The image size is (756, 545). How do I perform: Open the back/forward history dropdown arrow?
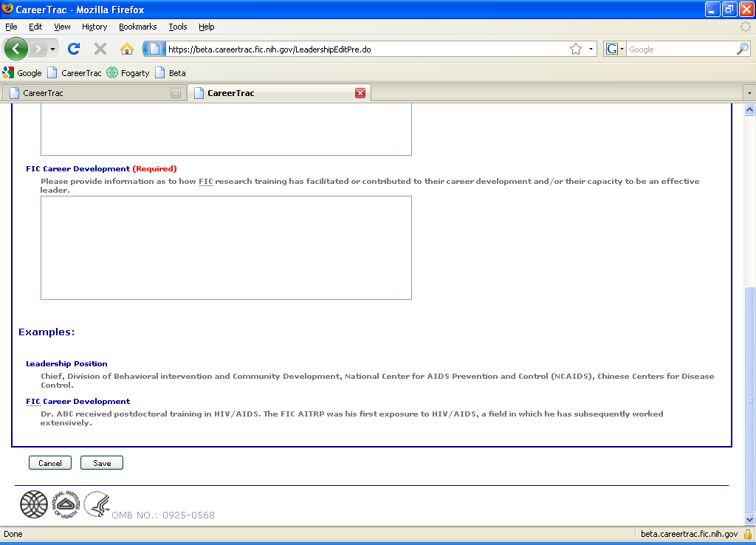(x=52, y=49)
